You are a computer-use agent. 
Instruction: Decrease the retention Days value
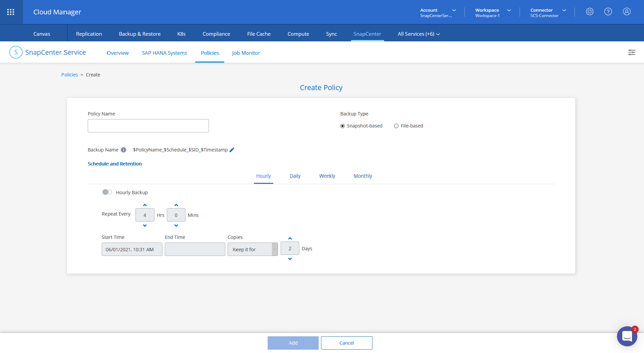[x=290, y=259]
